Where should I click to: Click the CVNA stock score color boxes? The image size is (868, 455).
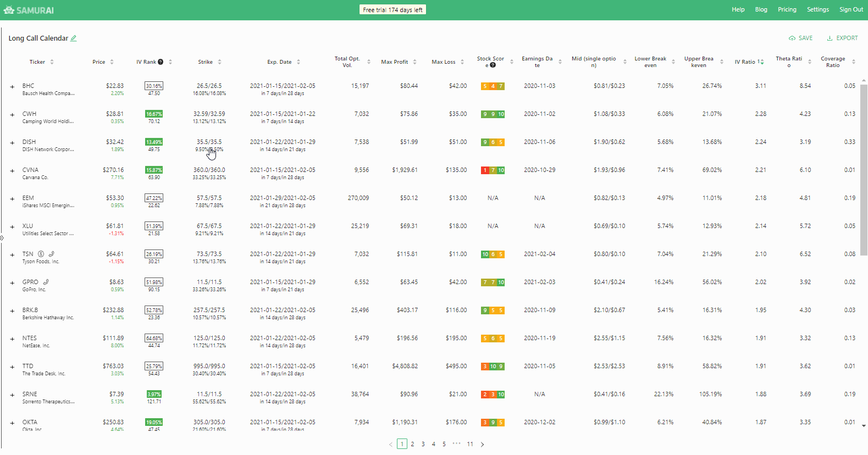493,170
